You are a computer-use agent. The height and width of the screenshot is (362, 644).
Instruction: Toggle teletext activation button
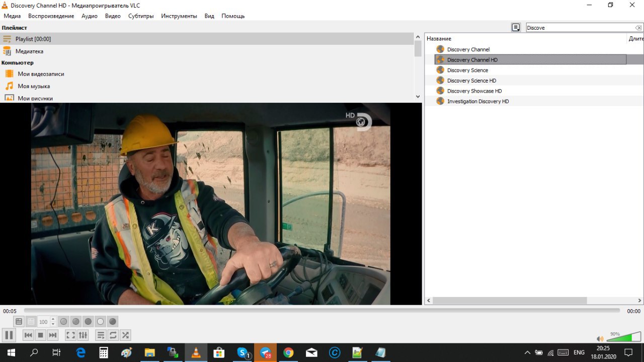[19, 321]
